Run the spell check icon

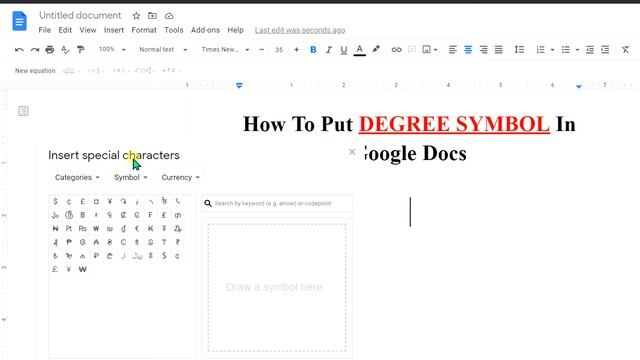tap(65, 50)
